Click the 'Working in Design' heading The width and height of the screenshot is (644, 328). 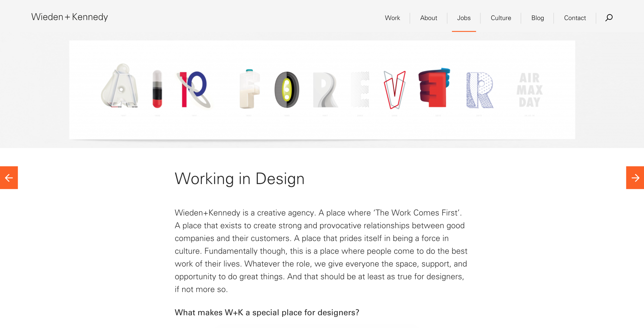pyautogui.click(x=240, y=179)
